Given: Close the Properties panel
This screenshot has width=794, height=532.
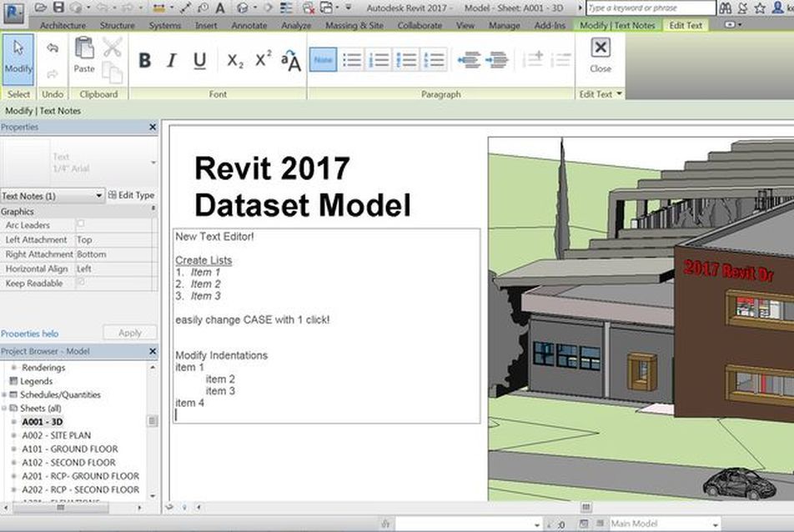Looking at the screenshot, I should [153, 127].
